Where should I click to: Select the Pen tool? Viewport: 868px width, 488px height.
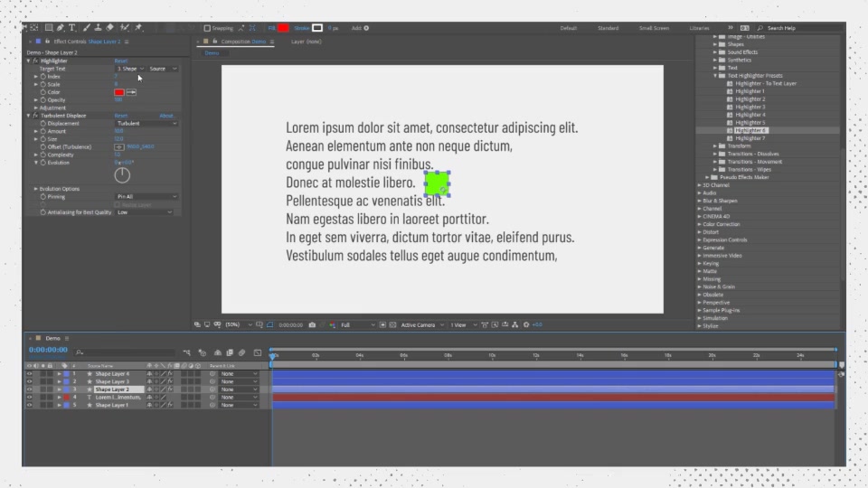click(x=61, y=28)
